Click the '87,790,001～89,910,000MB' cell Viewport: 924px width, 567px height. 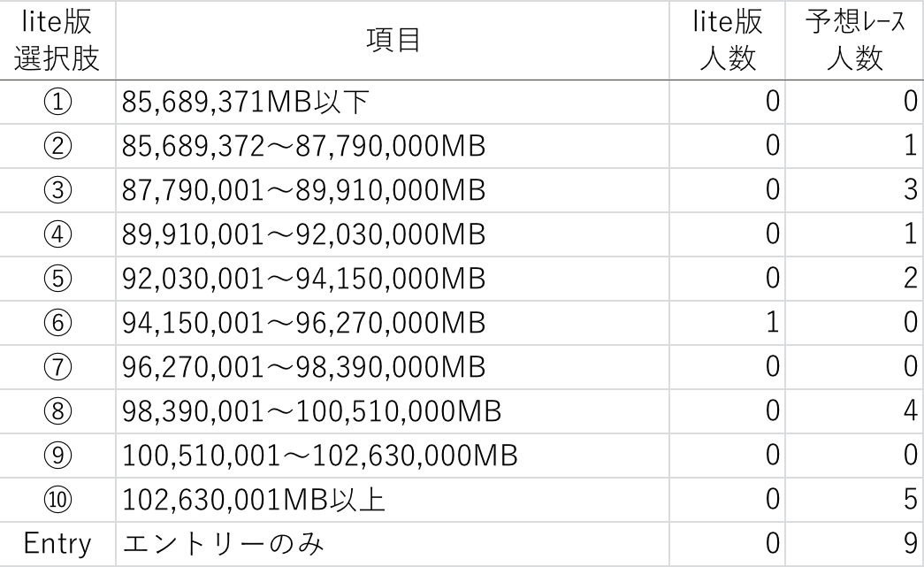pyautogui.click(x=303, y=192)
